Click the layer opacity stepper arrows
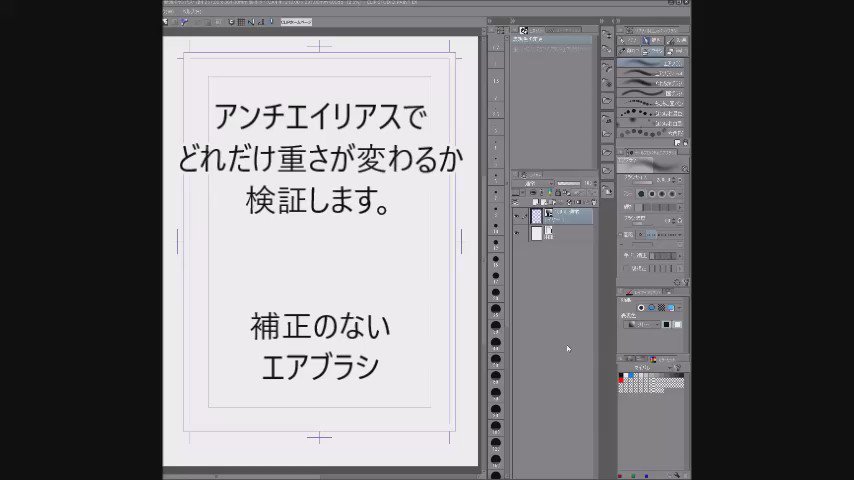This screenshot has height=480, width=854. [x=595, y=184]
